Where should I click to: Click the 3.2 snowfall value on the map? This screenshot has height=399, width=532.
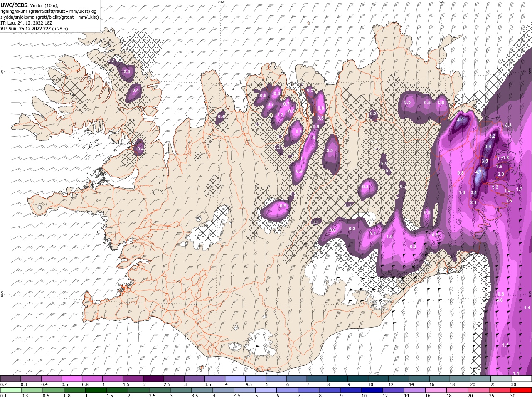[x=493, y=136]
